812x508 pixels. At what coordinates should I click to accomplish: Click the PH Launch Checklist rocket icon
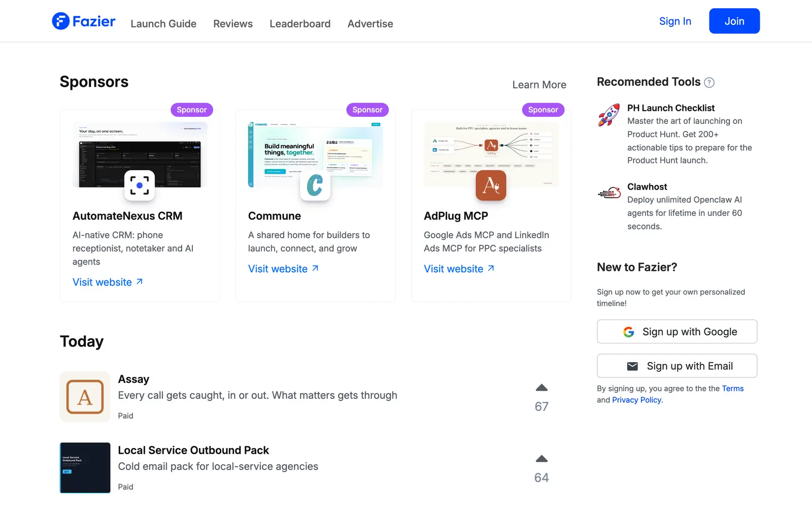click(608, 115)
